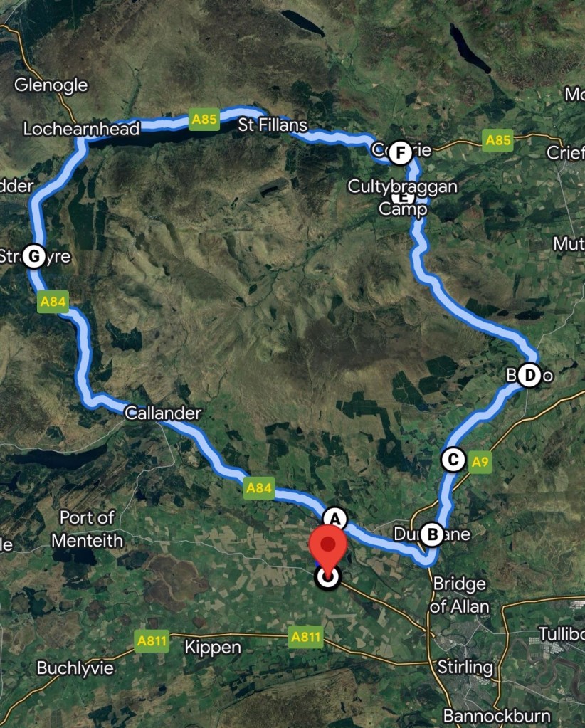Click the Port of Menteith label
This screenshot has height=728, width=585.
tap(88, 529)
